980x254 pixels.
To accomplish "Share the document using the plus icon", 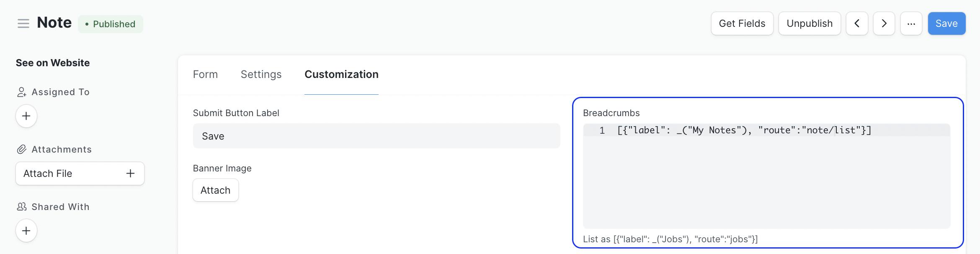I will coord(26,231).
